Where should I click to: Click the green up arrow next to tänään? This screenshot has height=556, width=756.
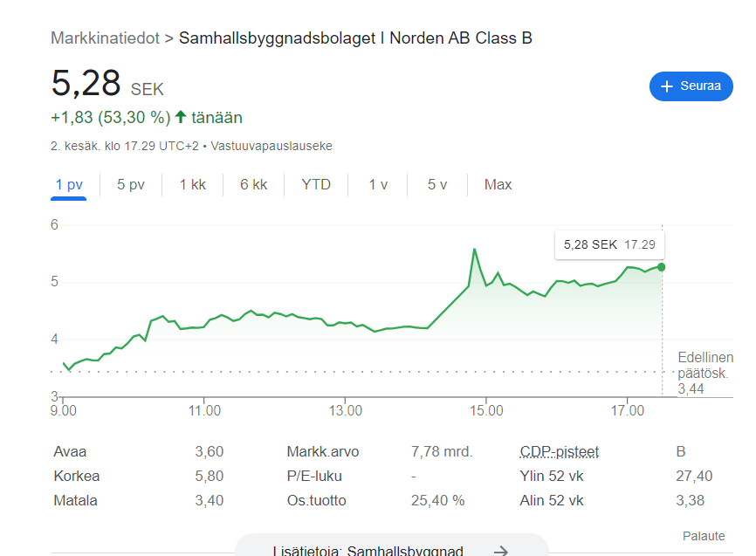click(181, 117)
